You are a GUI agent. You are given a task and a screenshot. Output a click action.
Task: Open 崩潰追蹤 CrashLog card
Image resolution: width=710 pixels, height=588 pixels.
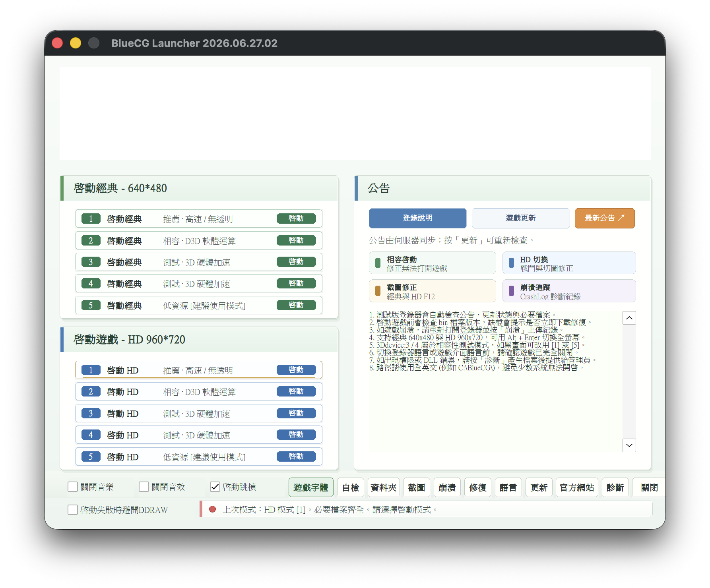click(569, 291)
